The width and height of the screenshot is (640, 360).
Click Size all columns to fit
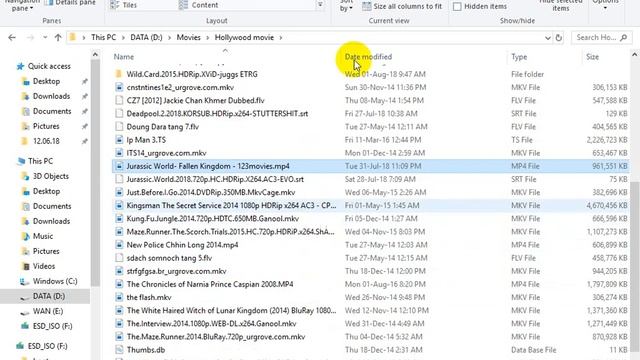[402, 6]
